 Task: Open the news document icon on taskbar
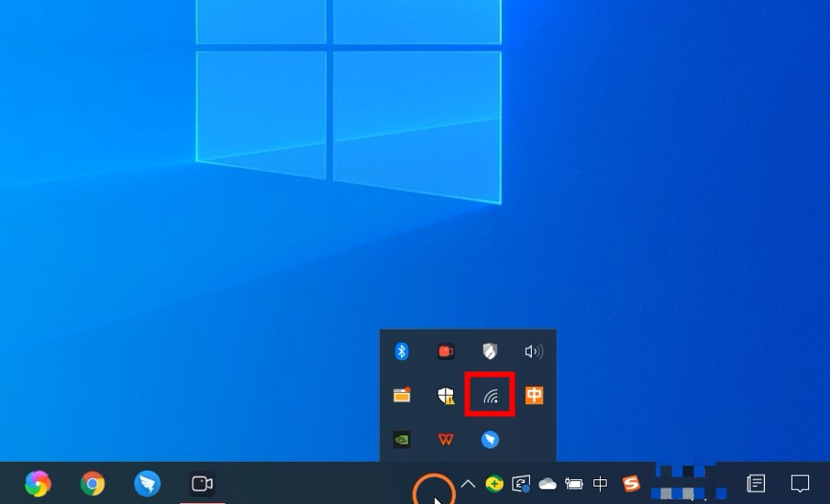pyautogui.click(x=756, y=483)
